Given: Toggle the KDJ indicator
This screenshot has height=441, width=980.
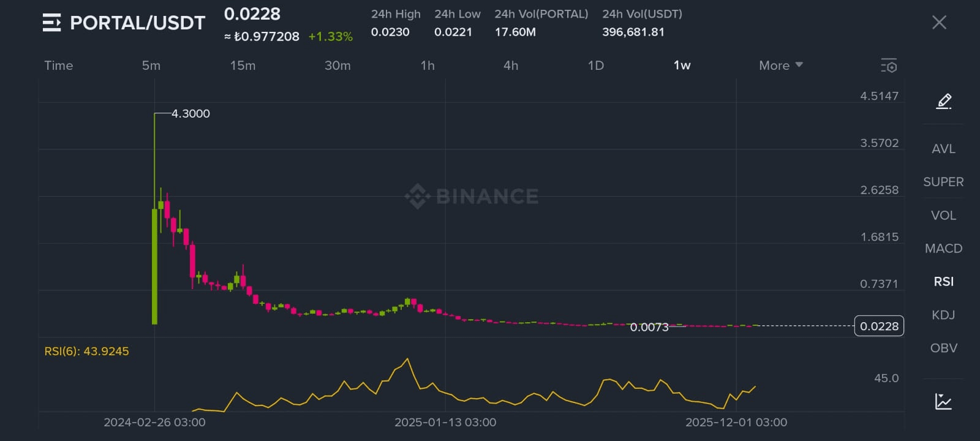Looking at the screenshot, I should coord(943,315).
